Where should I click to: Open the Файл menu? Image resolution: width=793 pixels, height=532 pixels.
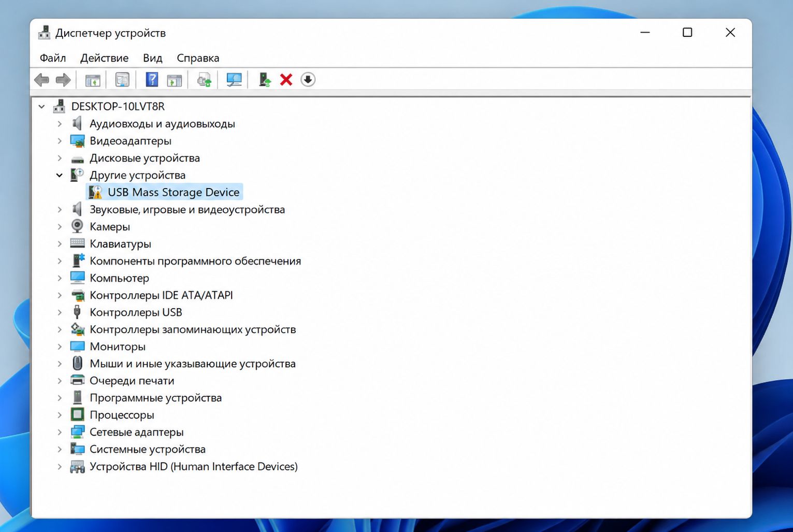(53, 58)
